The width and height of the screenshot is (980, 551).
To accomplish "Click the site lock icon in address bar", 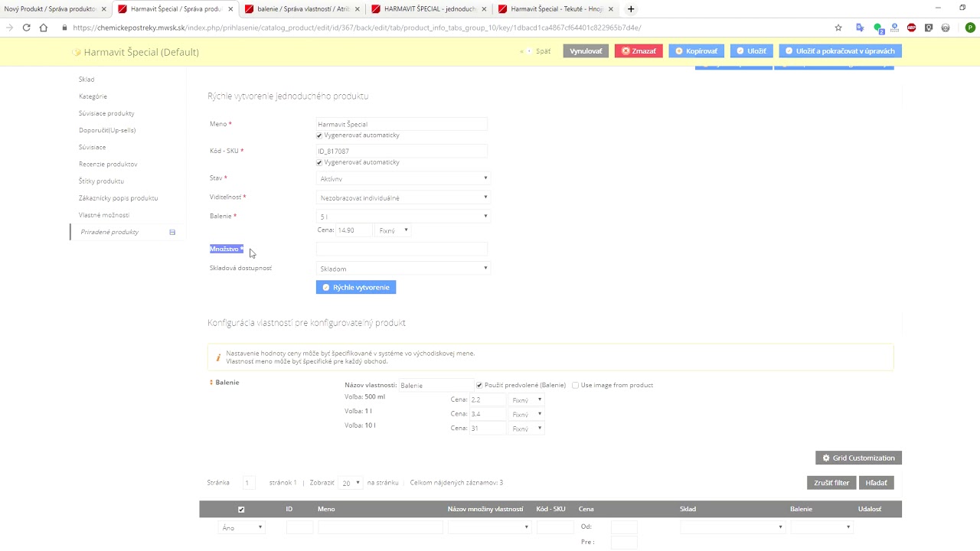I will pyautogui.click(x=64, y=28).
